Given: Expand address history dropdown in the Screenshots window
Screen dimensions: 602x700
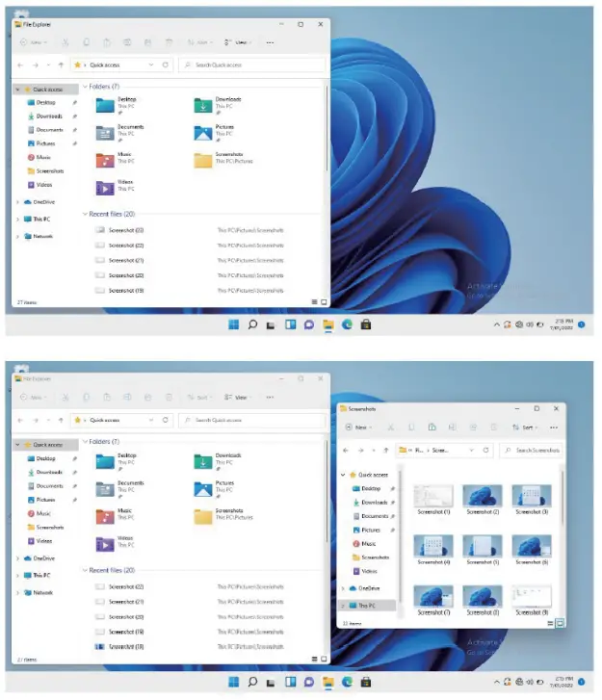Looking at the screenshot, I should click(x=472, y=450).
